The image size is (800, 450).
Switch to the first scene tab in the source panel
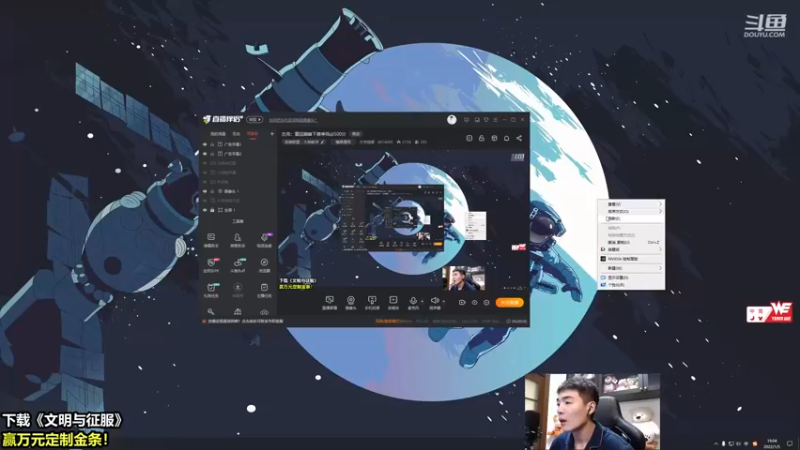click(218, 134)
